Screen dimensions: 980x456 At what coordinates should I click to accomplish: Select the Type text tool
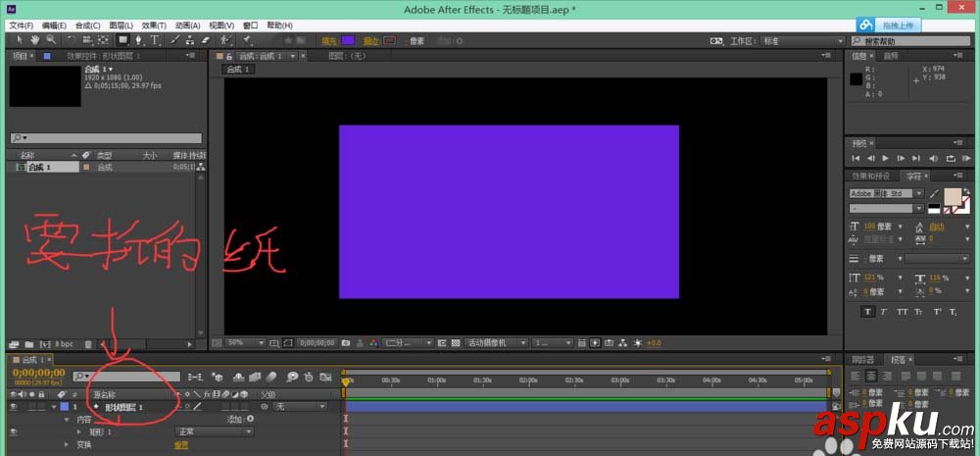point(154,40)
